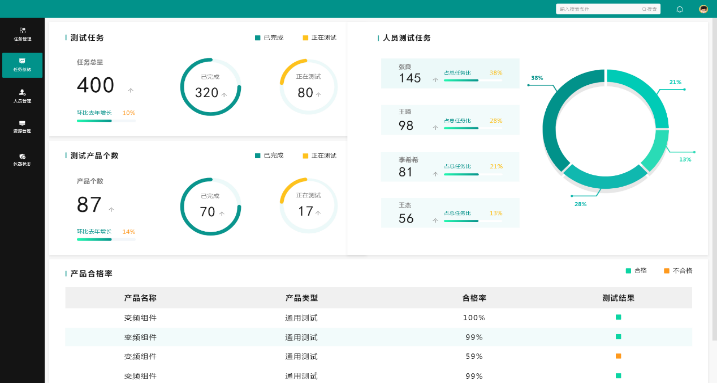Click the 测试任务 section heading
This screenshot has height=383, width=717.
[x=87, y=37]
